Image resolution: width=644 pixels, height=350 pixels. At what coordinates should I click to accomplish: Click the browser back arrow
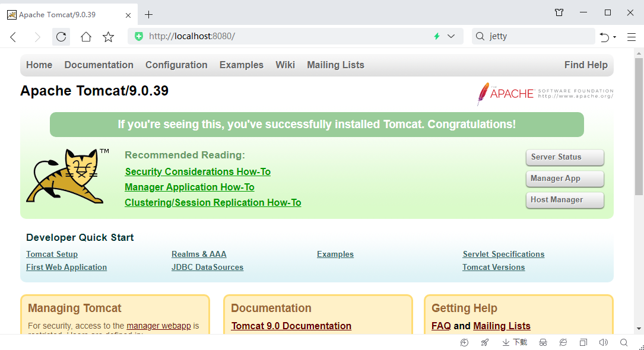pos(13,37)
